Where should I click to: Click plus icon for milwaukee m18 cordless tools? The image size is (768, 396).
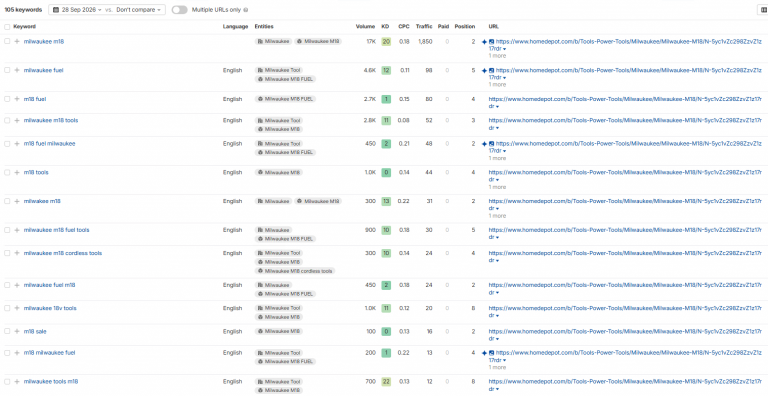pos(17,253)
